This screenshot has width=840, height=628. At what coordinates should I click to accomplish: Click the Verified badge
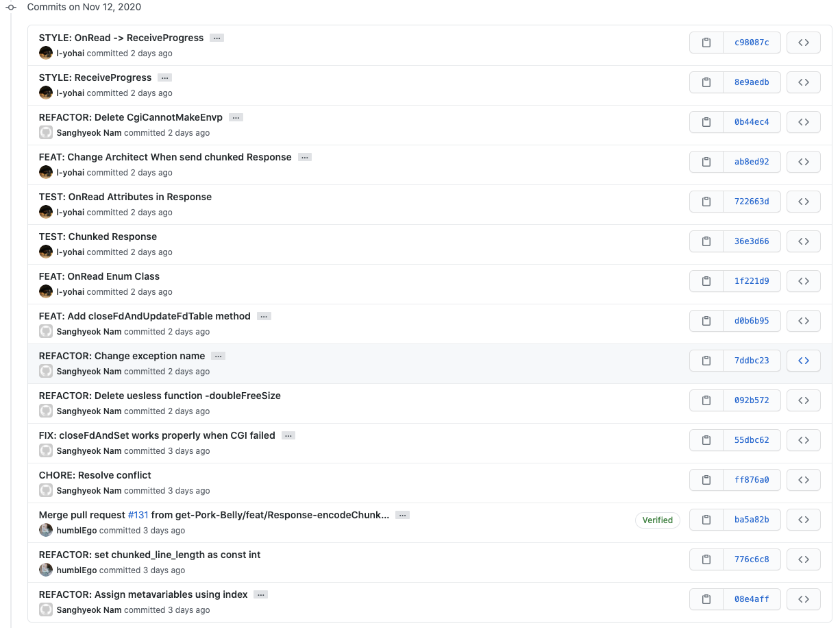tap(657, 520)
